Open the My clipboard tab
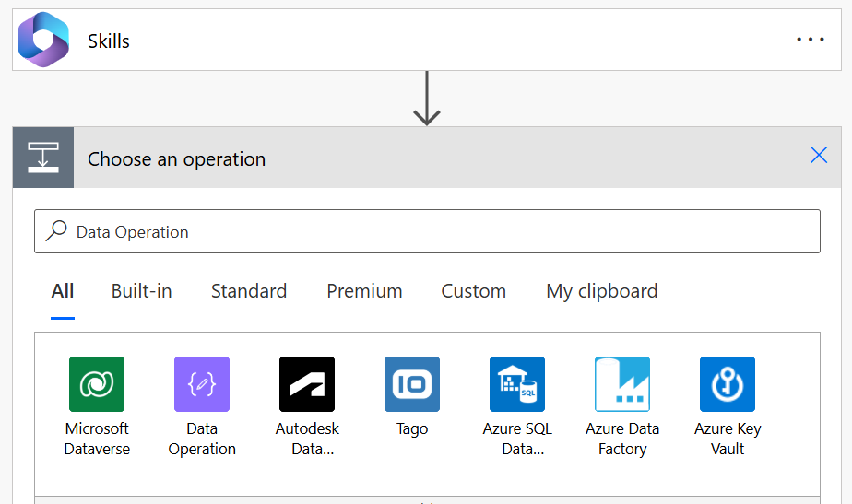 (602, 292)
